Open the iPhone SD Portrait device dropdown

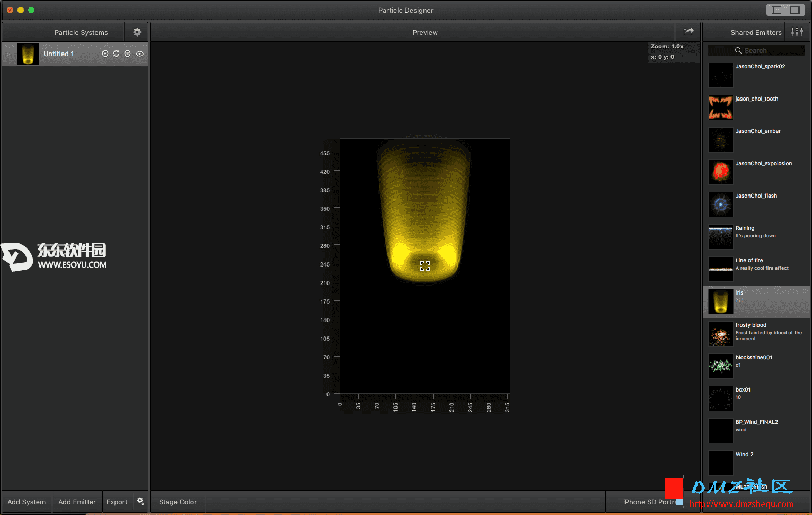[x=652, y=502]
